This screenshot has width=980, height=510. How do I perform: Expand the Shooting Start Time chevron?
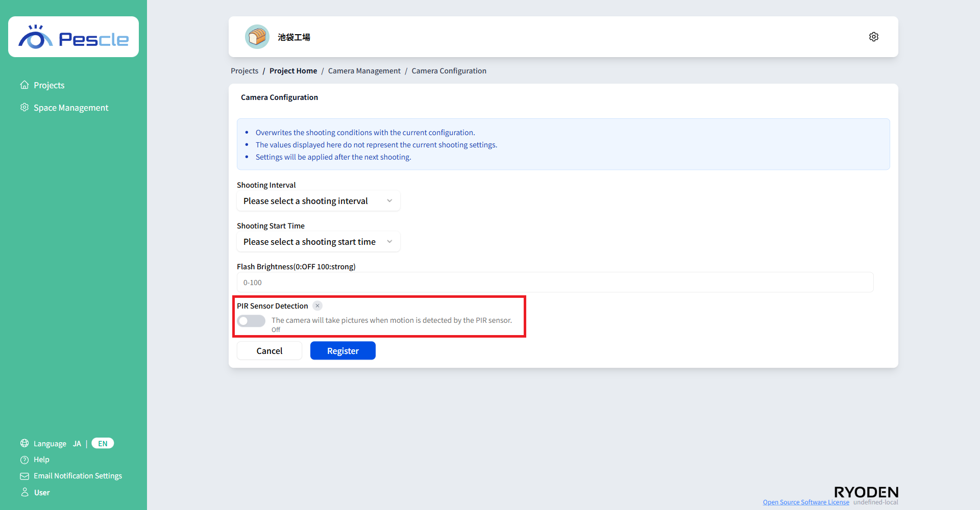[389, 241]
